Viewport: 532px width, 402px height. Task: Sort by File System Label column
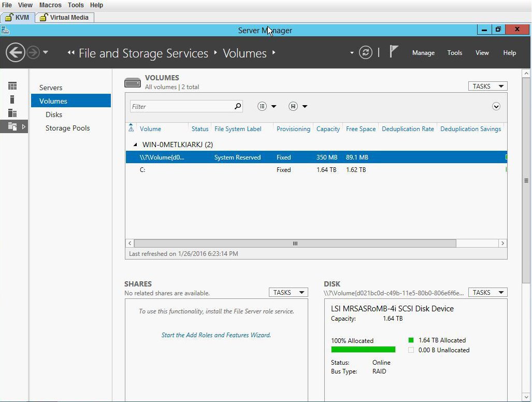(x=238, y=129)
